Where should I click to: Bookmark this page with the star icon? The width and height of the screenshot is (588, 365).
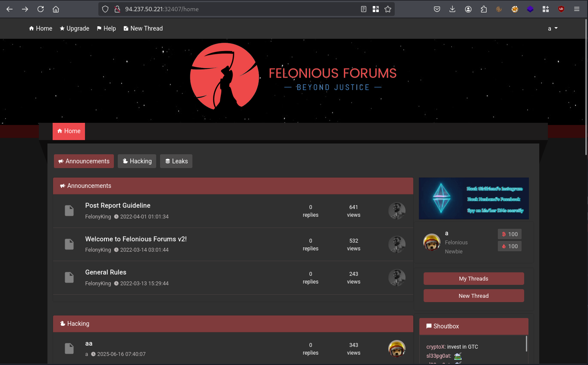388,9
